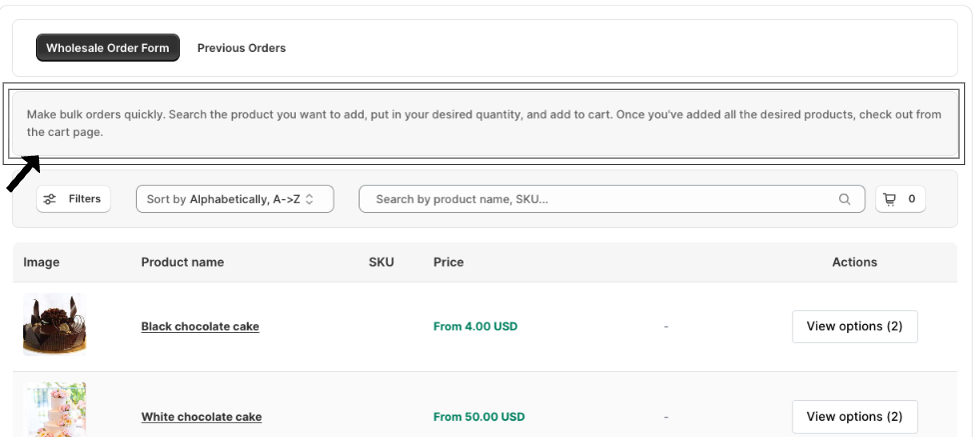Click the Product name column header
This screenshot has width=980, height=437.
coord(182,262)
